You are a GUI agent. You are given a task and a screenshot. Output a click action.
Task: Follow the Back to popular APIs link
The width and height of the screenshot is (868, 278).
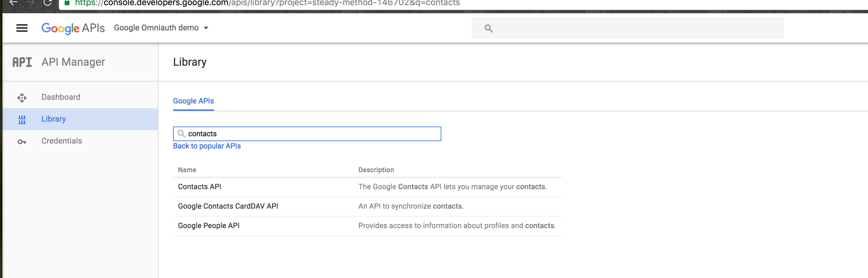coord(207,146)
